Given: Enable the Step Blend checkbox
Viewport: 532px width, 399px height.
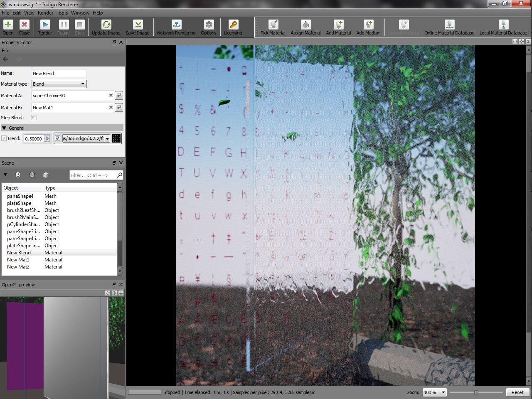Looking at the screenshot, I should click(34, 118).
